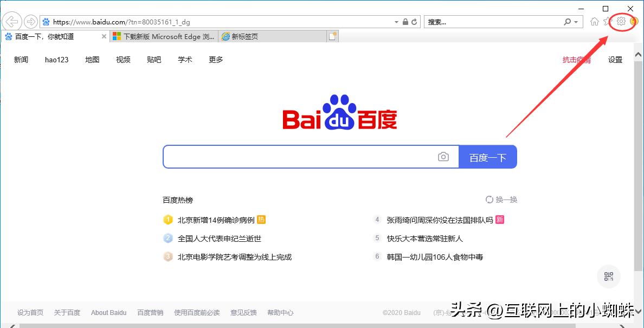
Task: Click the back navigation arrow
Action: click(x=11, y=21)
